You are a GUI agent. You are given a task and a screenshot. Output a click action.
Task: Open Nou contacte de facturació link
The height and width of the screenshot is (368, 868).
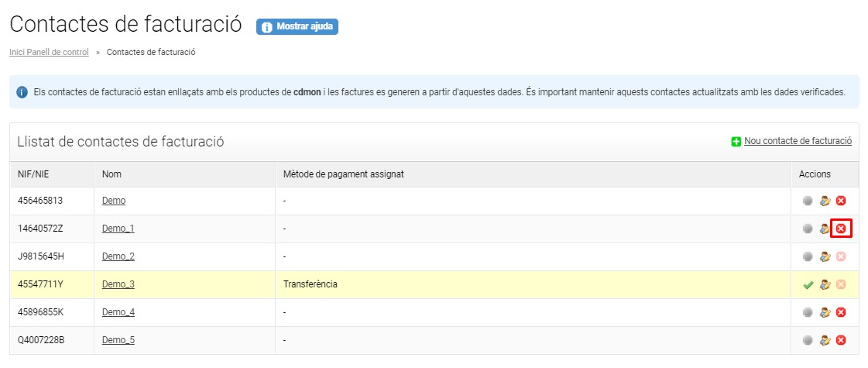tap(798, 141)
